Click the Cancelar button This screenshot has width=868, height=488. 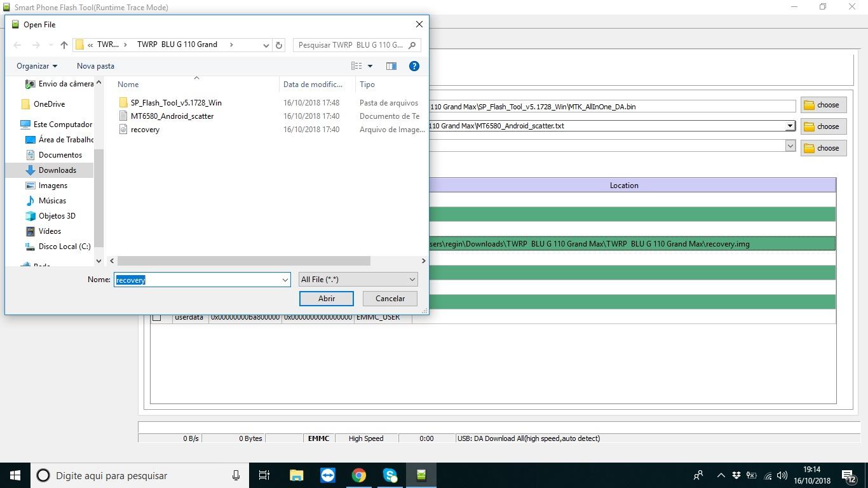390,299
